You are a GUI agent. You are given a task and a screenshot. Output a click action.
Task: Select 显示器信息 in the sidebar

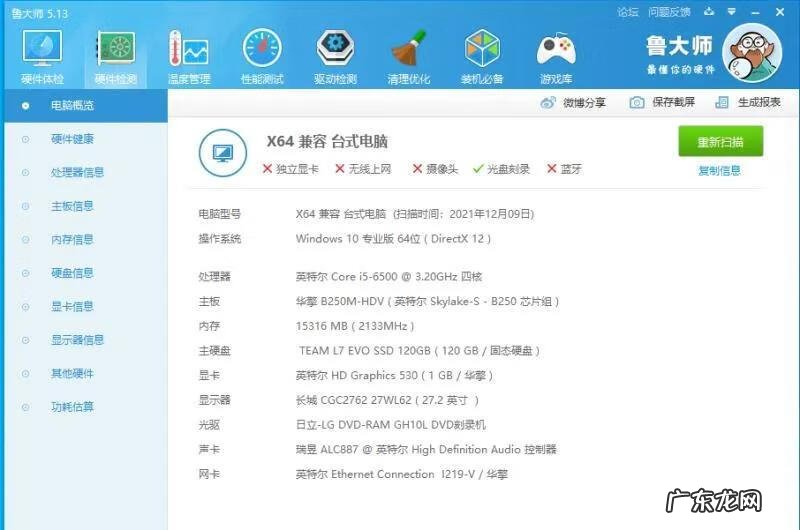[86, 340]
